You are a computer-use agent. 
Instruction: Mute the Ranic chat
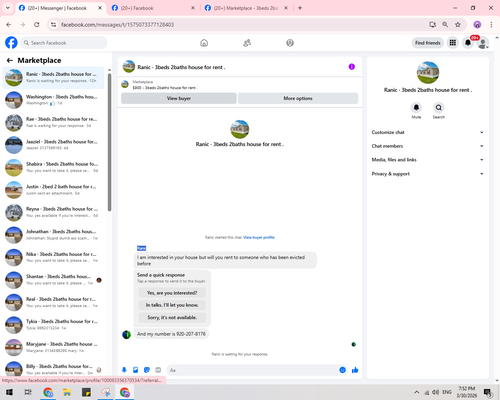[x=416, y=108]
